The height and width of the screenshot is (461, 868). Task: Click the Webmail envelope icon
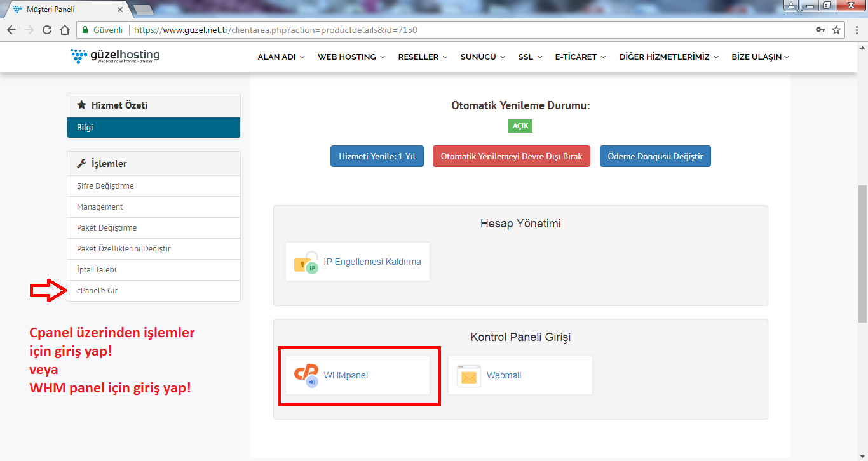[469, 376]
